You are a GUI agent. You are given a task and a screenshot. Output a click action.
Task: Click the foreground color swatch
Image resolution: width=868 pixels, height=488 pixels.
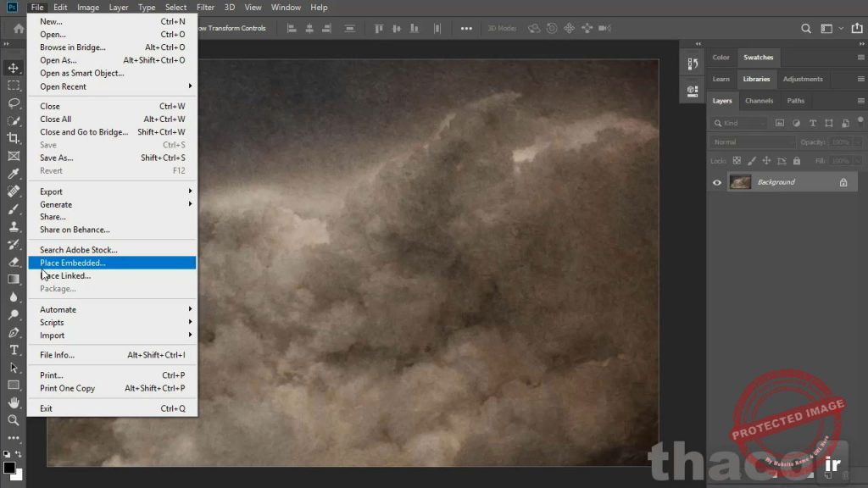[8, 467]
